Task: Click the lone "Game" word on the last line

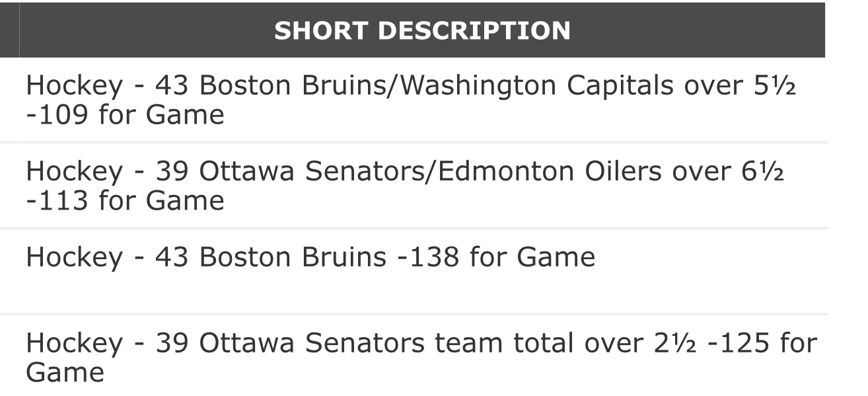Action: tap(64, 373)
